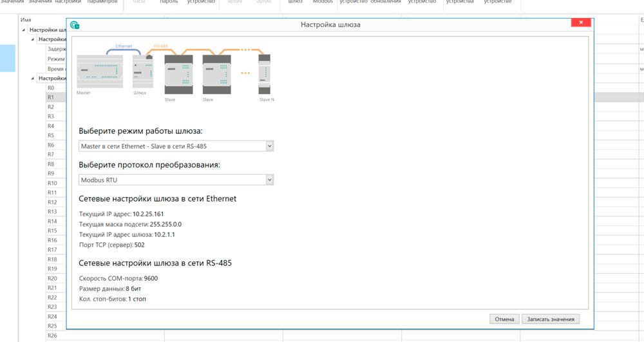Click the Шлюз gateway device image

coord(143,71)
